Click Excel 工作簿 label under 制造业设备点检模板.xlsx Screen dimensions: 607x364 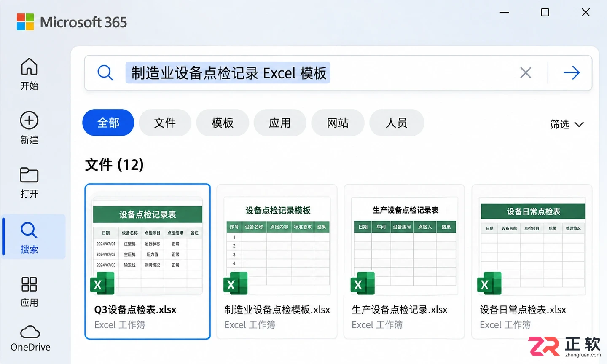click(x=250, y=325)
